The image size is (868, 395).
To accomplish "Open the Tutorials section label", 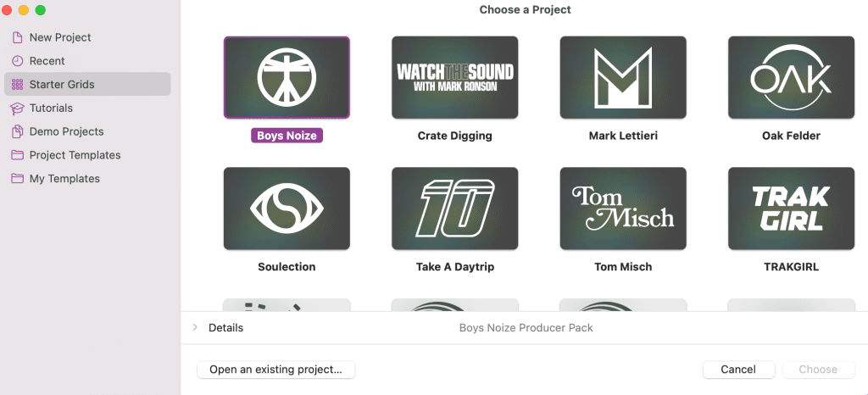I will click(51, 108).
